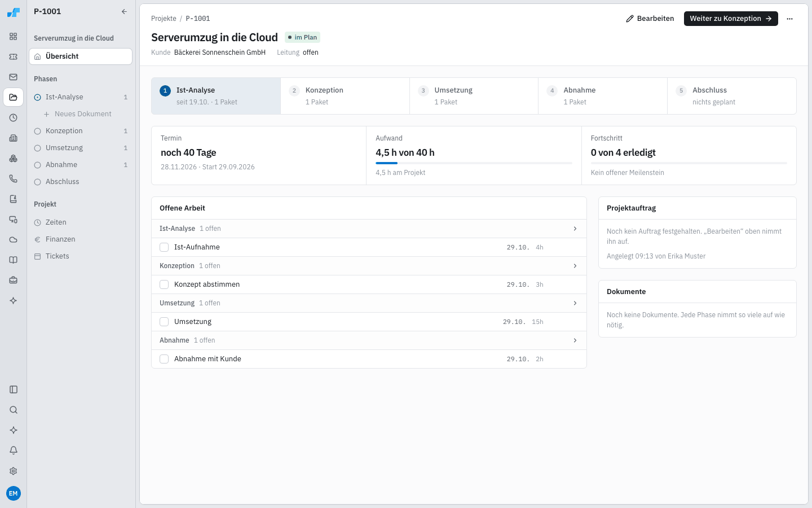
Task: Click the Bearbeiten button
Action: pos(650,19)
